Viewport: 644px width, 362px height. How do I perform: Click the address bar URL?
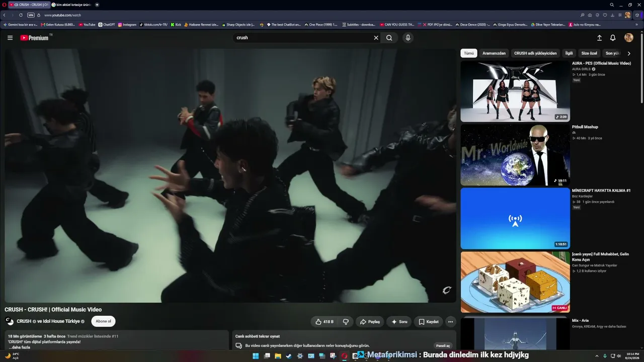(63, 15)
